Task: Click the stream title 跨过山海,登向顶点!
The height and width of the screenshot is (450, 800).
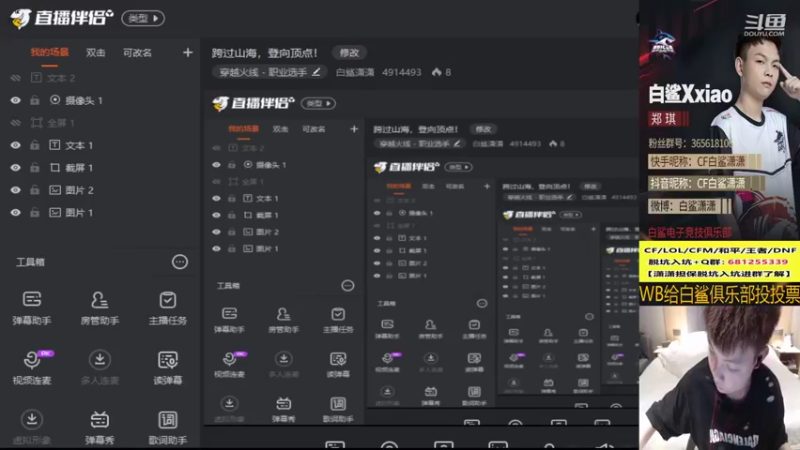Action: tap(264, 53)
